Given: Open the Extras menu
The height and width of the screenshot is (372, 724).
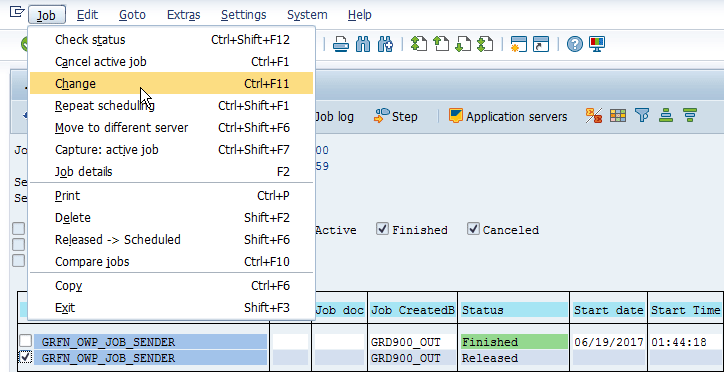Looking at the screenshot, I should (x=183, y=15).
